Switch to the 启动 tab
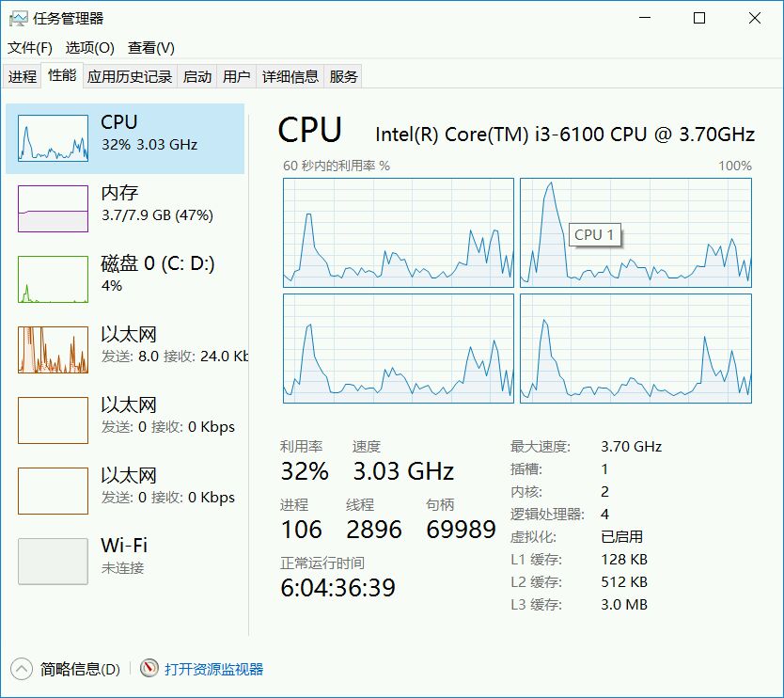Viewport: 784px width, 698px height. [x=197, y=77]
